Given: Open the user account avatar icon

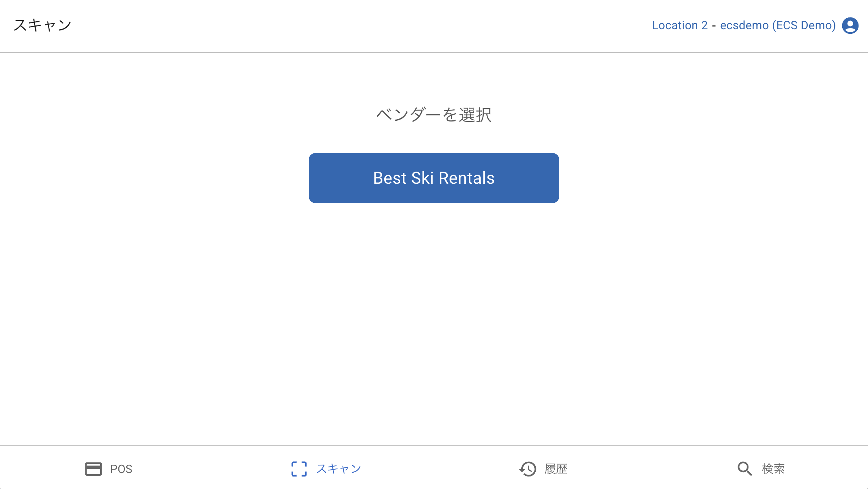Looking at the screenshot, I should (x=850, y=25).
